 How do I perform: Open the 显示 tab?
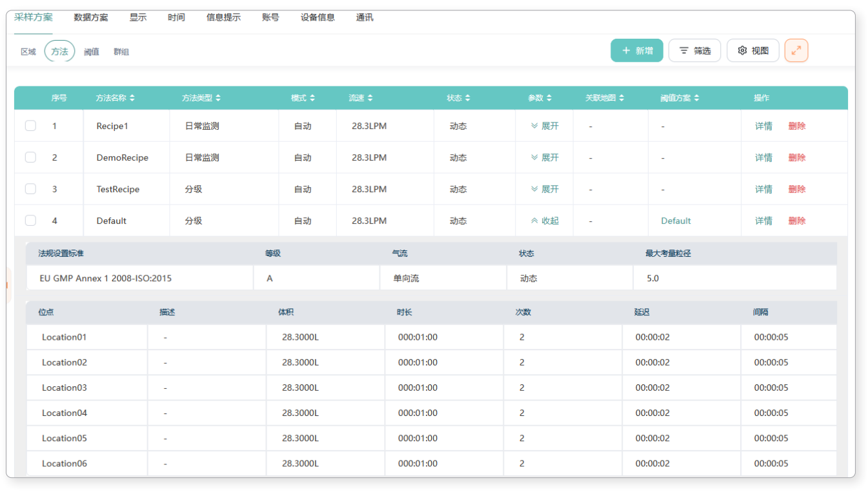[138, 17]
